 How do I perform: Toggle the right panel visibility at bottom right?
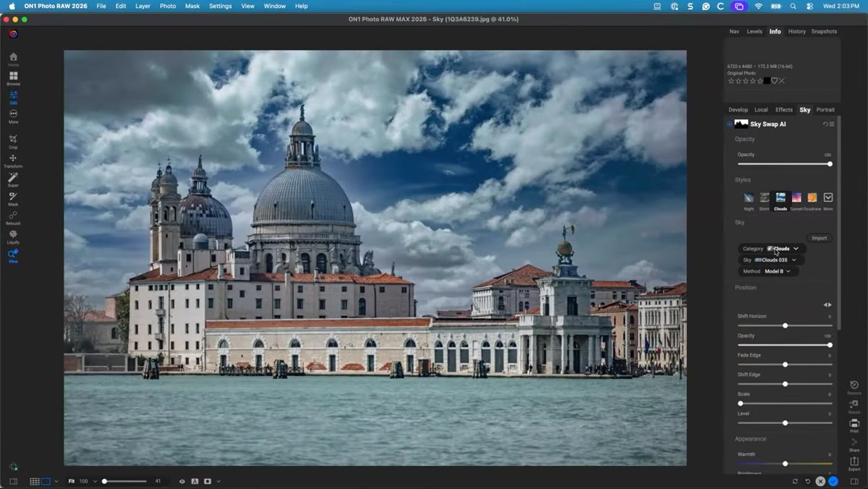pyautogui.click(x=854, y=481)
